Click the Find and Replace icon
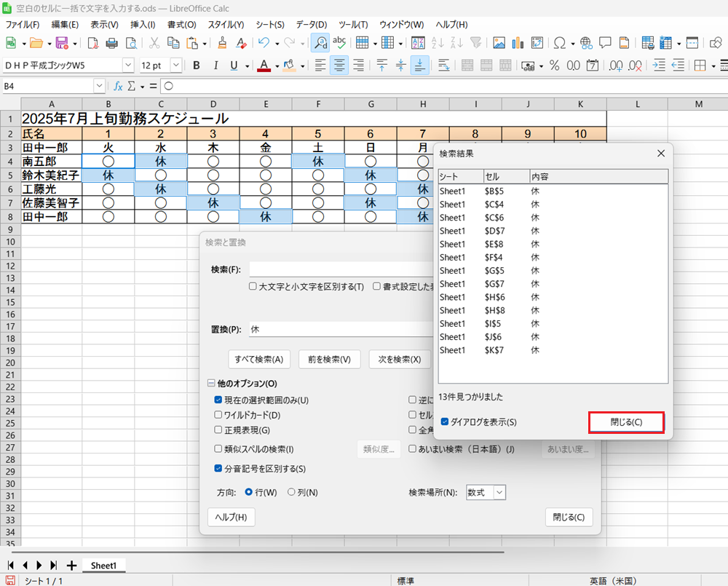The height and width of the screenshot is (586, 728). (320, 43)
